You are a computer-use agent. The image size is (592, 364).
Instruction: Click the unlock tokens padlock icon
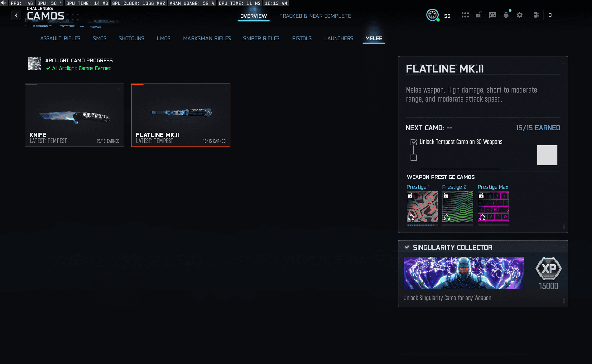(479, 15)
